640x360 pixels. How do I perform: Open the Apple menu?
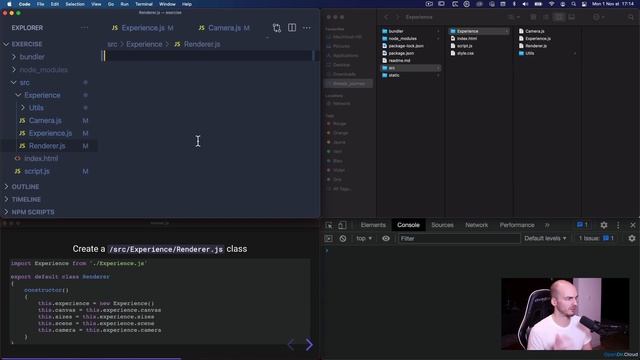click(9, 4)
